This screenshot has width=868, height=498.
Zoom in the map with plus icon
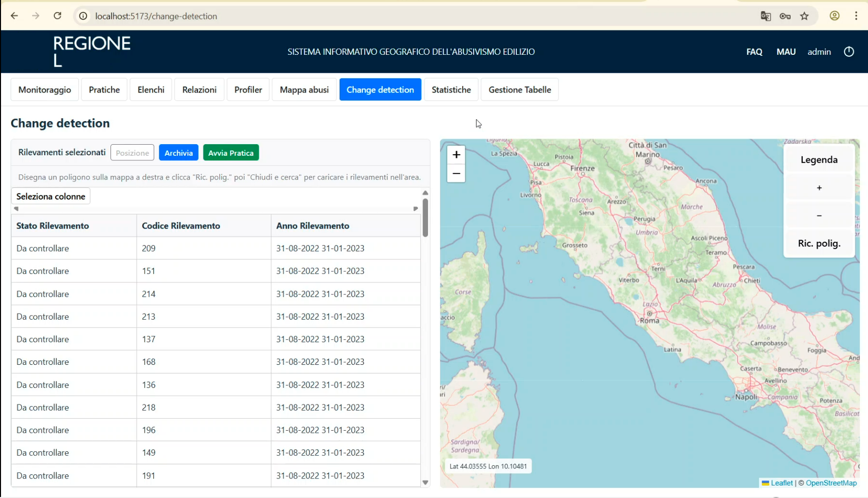tap(456, 155)
